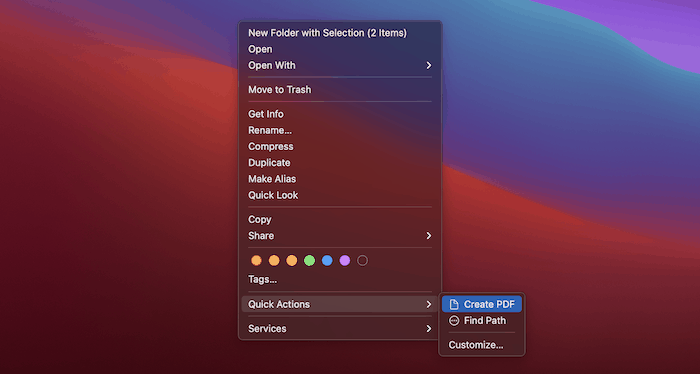Open the Tags… dialog
700x374 pixels.
262,280
